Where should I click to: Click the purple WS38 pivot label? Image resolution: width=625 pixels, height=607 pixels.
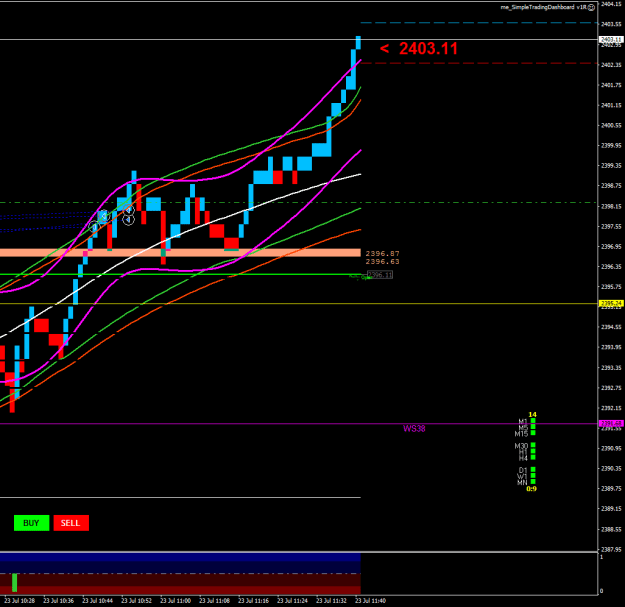click(414, 429)
